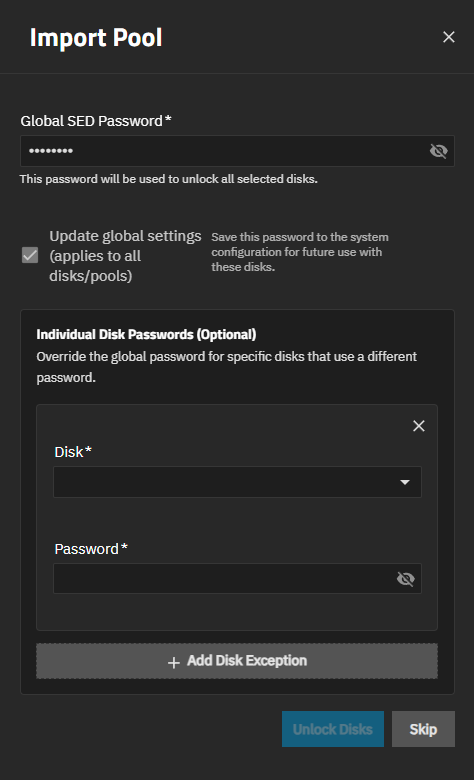
Task: Close the Import Pool dialog
Action: click(x=449, y=37)
